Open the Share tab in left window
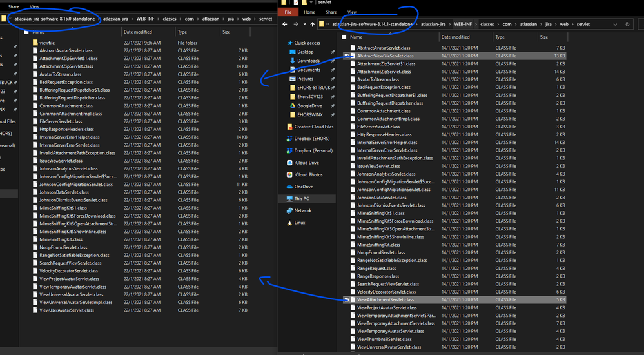644x355 pixels. [14, 7]
